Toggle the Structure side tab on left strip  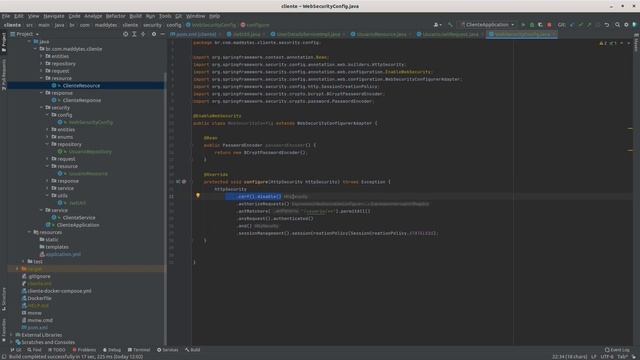point(4,299)
